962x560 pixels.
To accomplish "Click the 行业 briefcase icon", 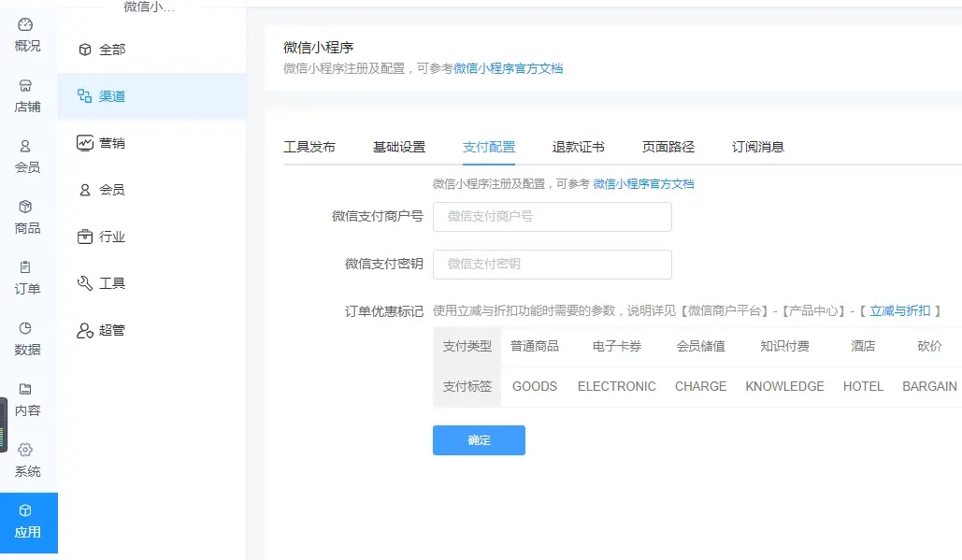I will click(85, 237).
